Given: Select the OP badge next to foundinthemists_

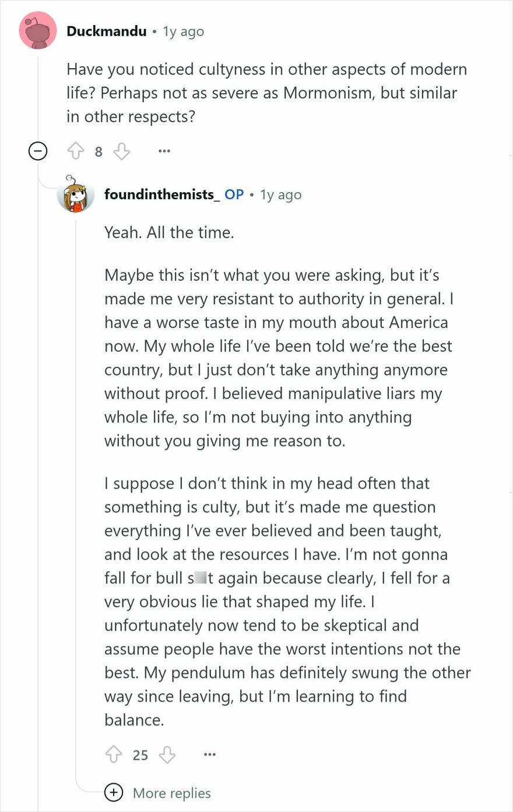Looking at the screenshot, I should (236, 195).
